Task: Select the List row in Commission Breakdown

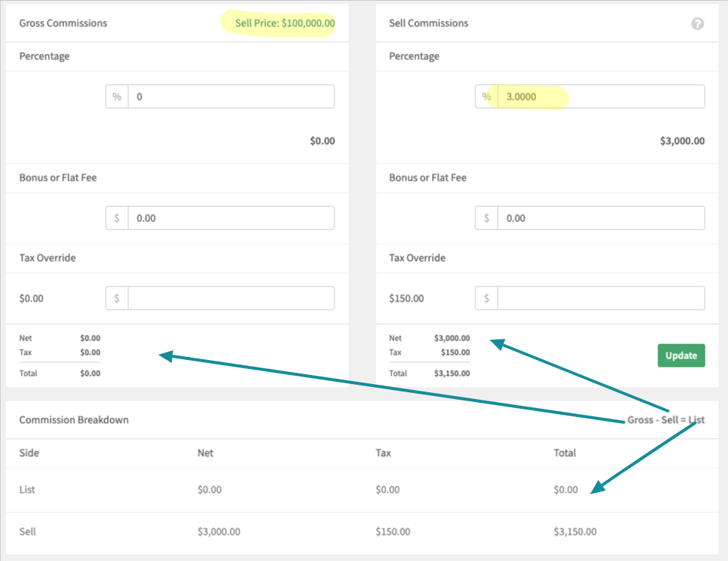Action: tap(361, 490)
